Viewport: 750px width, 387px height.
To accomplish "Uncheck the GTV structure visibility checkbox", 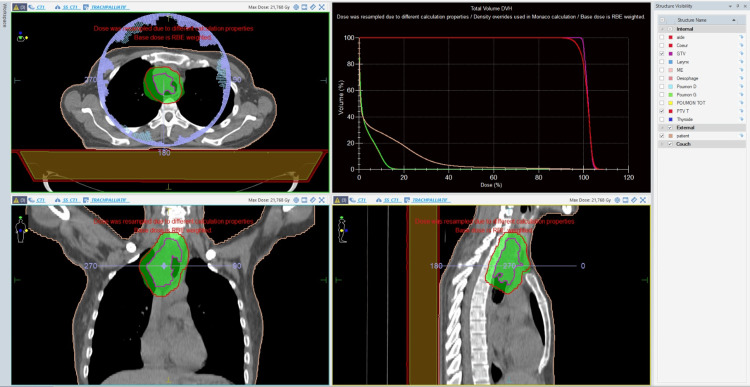I will coord(662,54).
